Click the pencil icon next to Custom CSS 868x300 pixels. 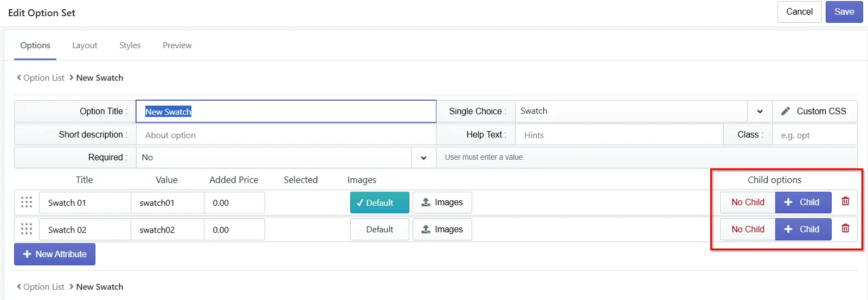[x=786, y=111]
